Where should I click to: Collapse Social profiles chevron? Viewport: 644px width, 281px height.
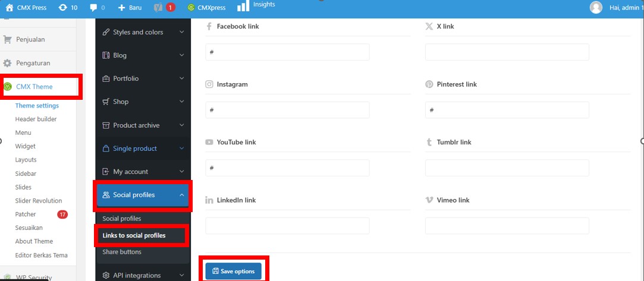coord(182,195)
